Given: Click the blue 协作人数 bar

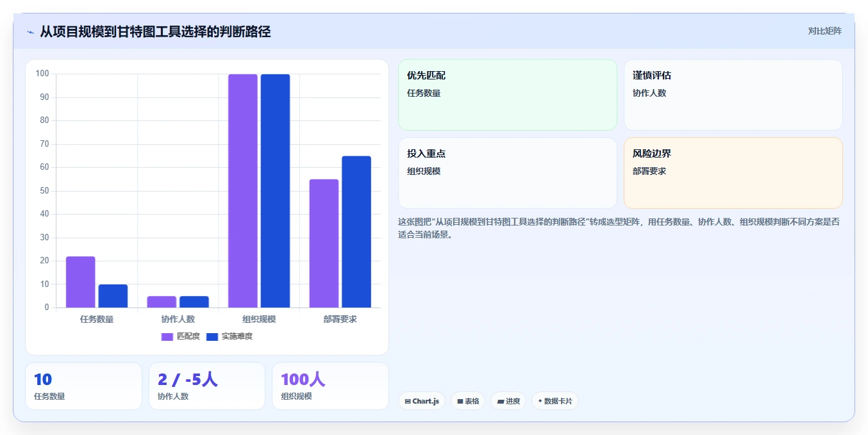Looking at the screenshot, I should [194, 302].
